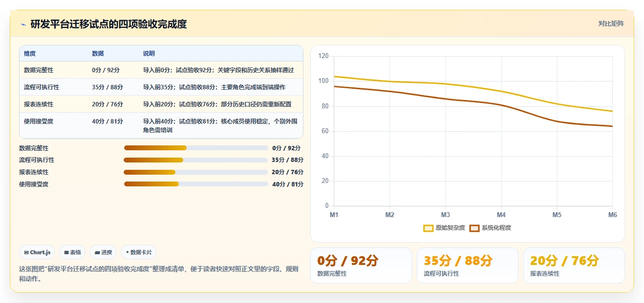Click the 使用接受度 progress bar
This screenshot has width=644, height=303.
(x=196, y=184)
